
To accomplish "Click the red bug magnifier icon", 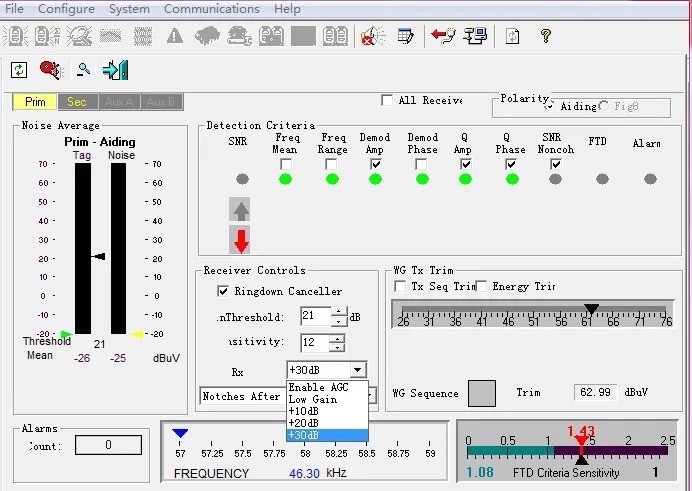I will tap(50, 70).
